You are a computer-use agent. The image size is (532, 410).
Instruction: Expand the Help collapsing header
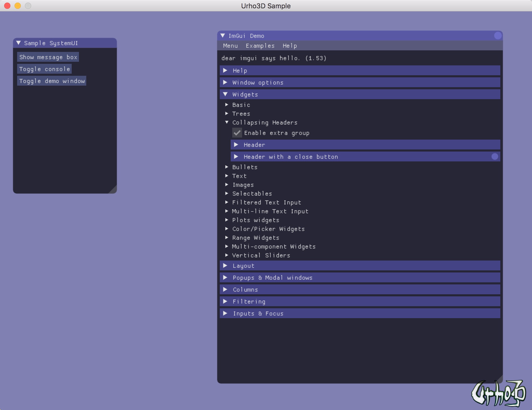pos(360,71)
